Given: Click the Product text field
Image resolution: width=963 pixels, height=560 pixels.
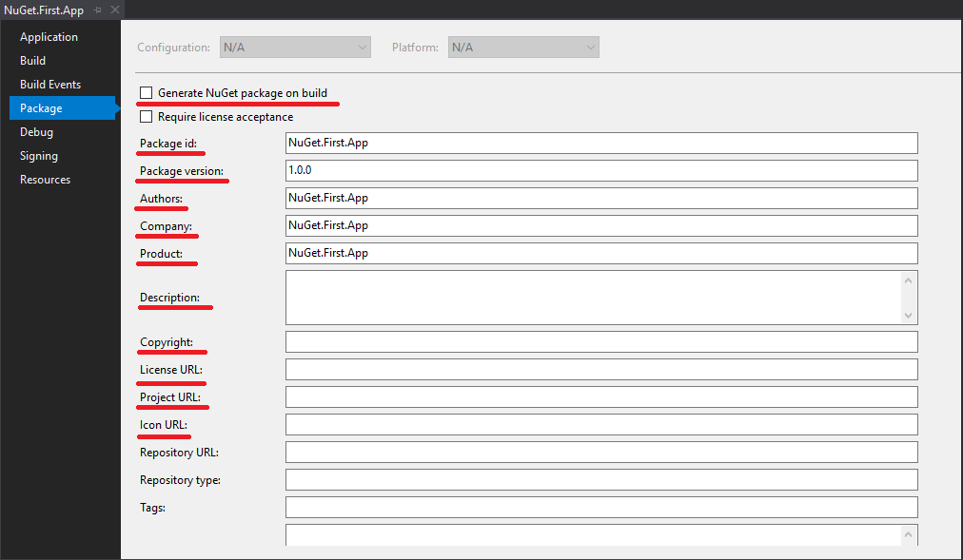Looking at the screenshot, I should [x=601, y=253].
